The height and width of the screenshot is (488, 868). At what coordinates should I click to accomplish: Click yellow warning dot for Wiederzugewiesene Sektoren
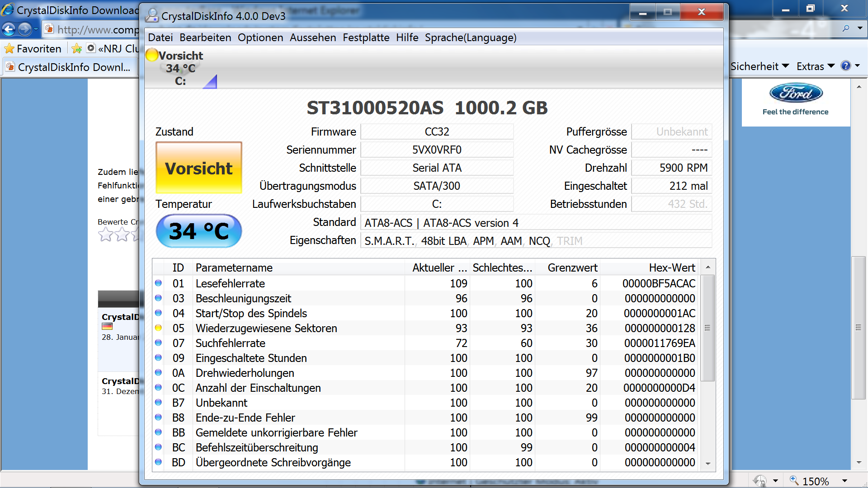tap(158, 328)
